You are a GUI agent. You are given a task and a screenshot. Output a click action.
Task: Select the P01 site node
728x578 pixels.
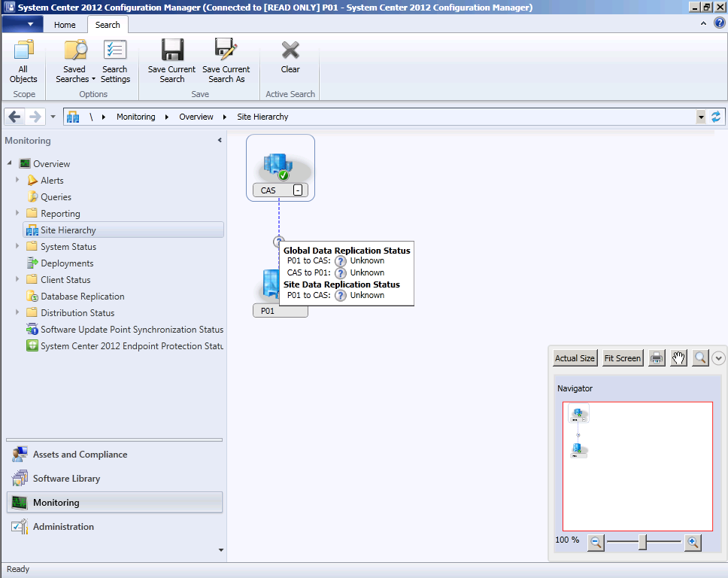tap(280, 310)
